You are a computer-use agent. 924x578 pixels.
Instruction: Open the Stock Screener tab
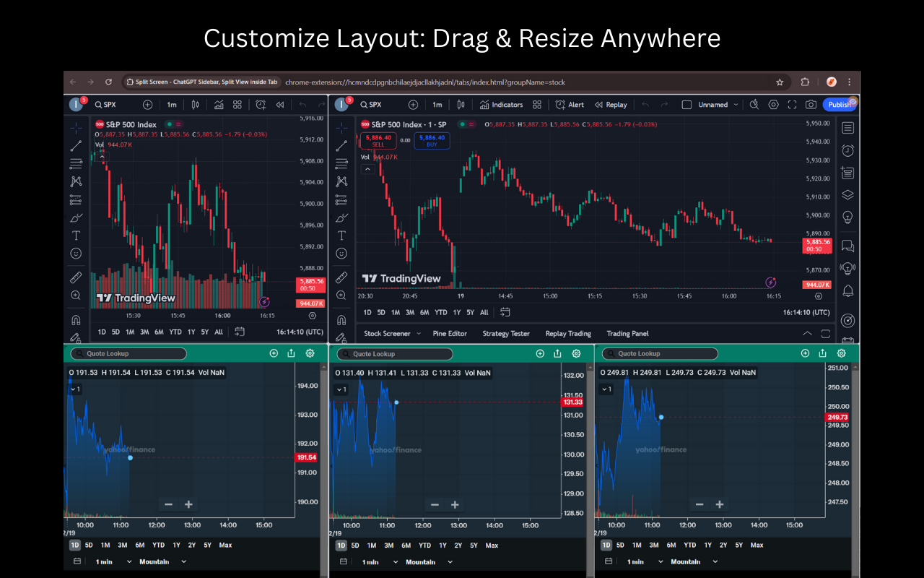point(387,334)
